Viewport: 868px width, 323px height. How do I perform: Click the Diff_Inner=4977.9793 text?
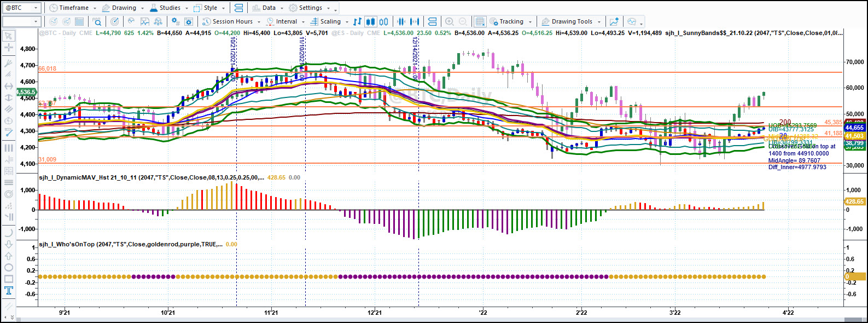(797, 167)
